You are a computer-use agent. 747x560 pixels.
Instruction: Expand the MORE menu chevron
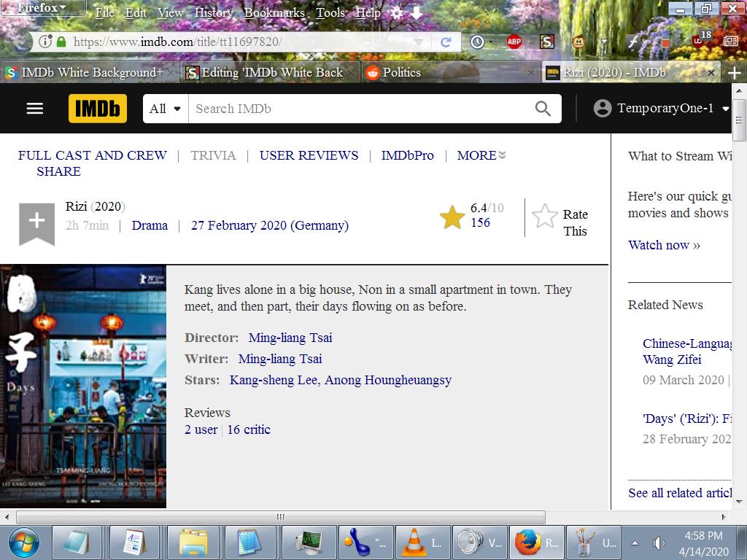(502, 155)
